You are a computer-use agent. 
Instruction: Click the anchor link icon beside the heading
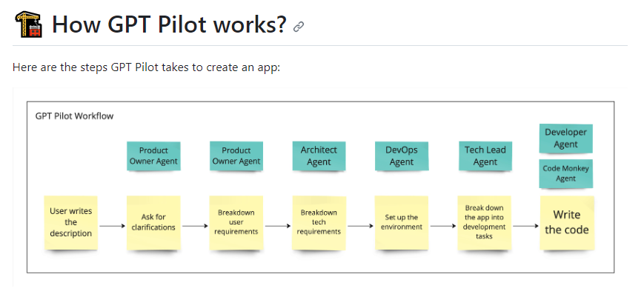(299, 27)
